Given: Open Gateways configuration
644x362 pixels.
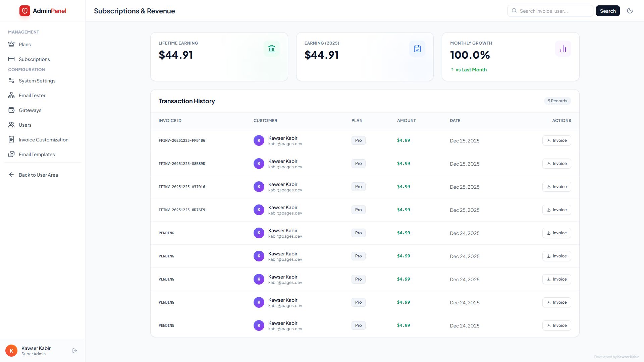Looking at the screenshot, I should point(30,110).
